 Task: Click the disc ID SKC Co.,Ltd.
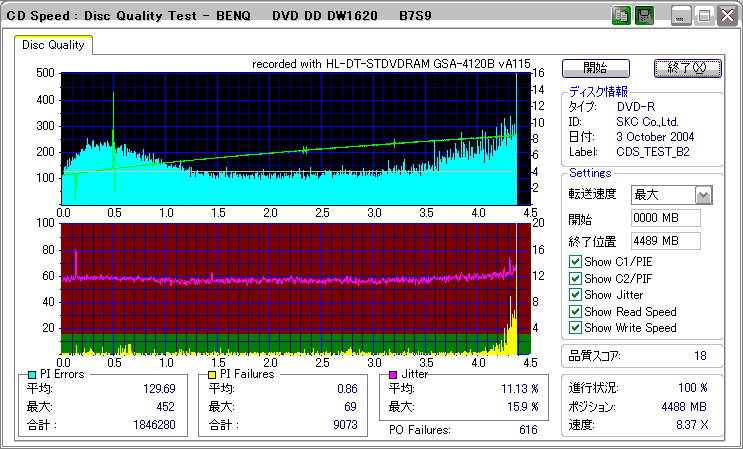648,122
